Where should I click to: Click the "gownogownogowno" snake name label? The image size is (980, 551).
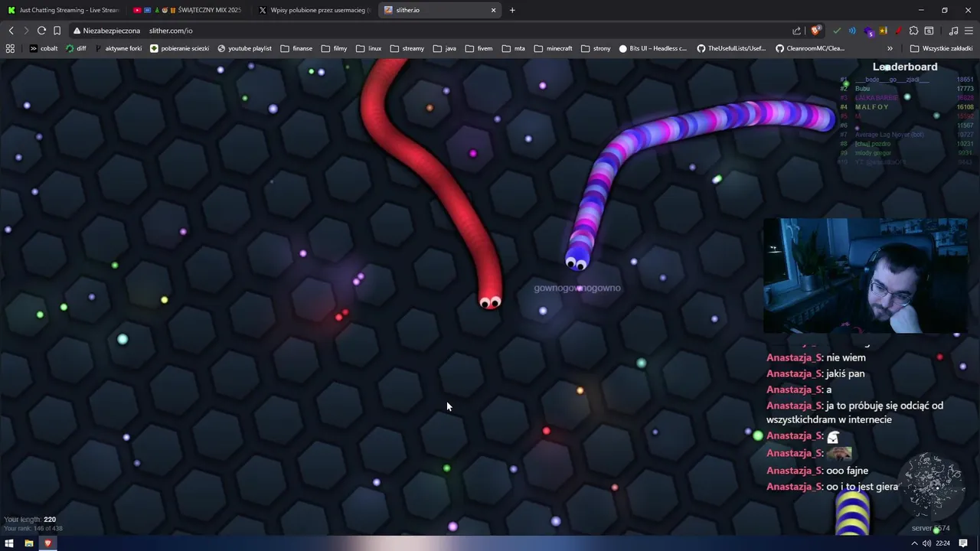click(x=577, y=288)
